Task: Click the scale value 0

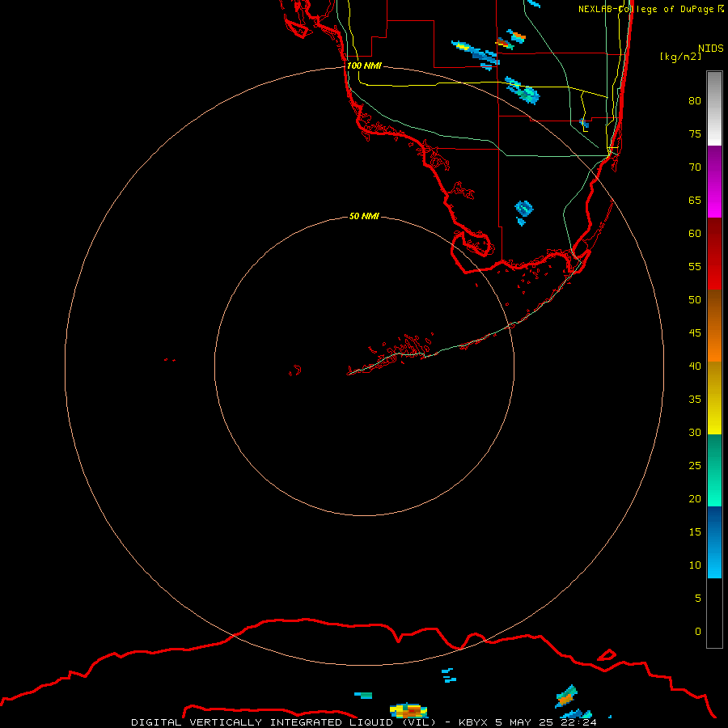Action: pos(698,632)
